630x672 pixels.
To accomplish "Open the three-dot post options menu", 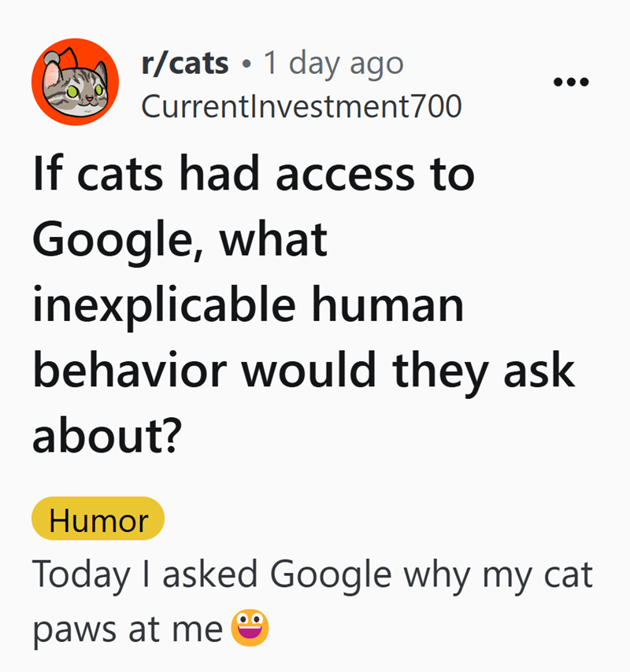I will coord(570,82).
